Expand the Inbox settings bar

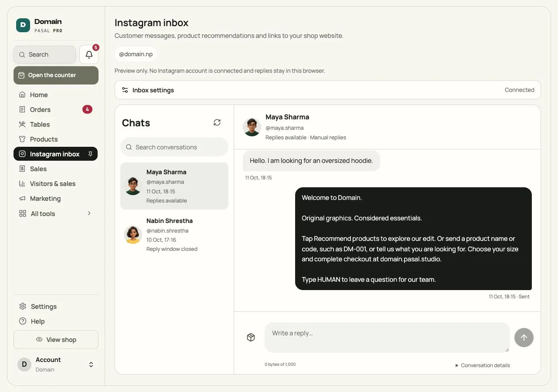[328, 90]
